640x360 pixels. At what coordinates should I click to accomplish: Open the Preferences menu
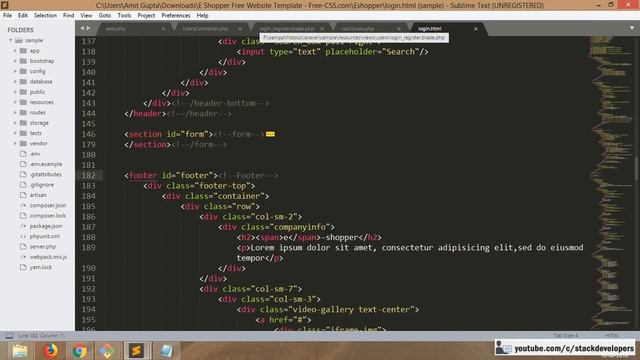(176, 16)
